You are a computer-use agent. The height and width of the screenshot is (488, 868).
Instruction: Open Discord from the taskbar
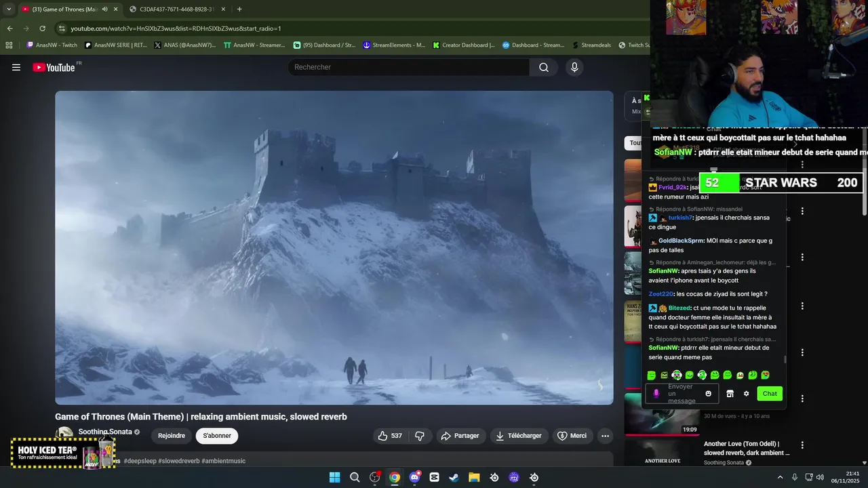(x=414, y=477)
